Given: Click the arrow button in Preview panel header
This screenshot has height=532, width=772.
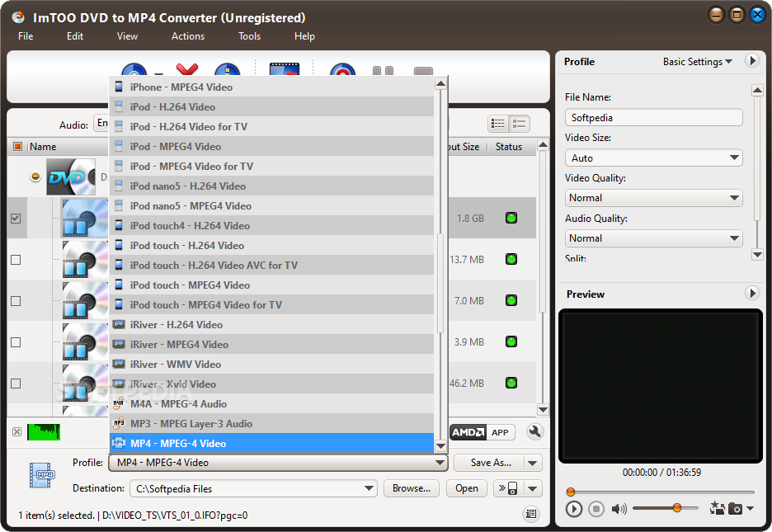Looking at the screenshot, I should tap(752, 294).
